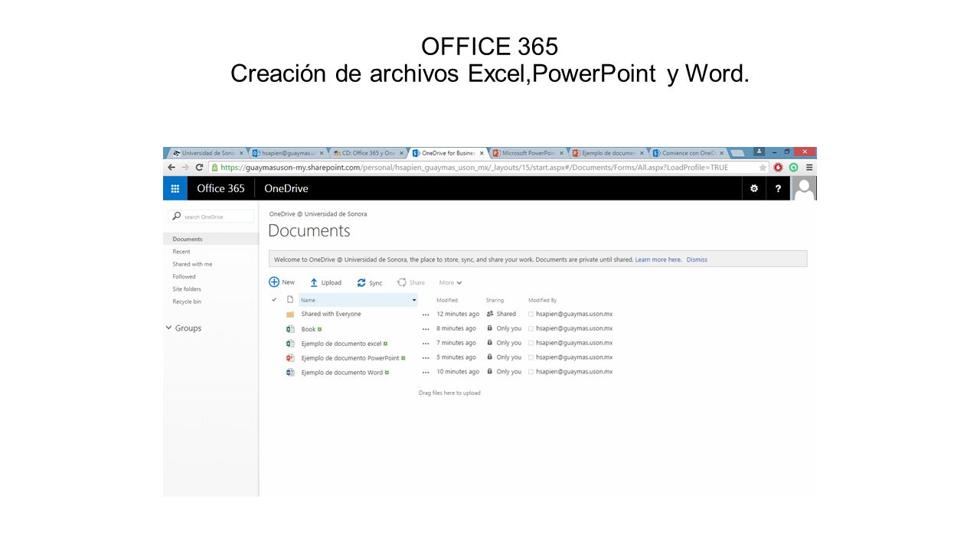The height and width of the screenshot is (551, 980).
Task: Click the PowerPoint file icon
Action: point(290,358)
